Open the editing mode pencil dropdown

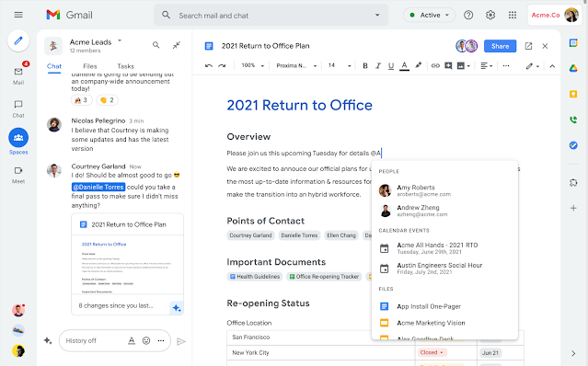[532, 66]
